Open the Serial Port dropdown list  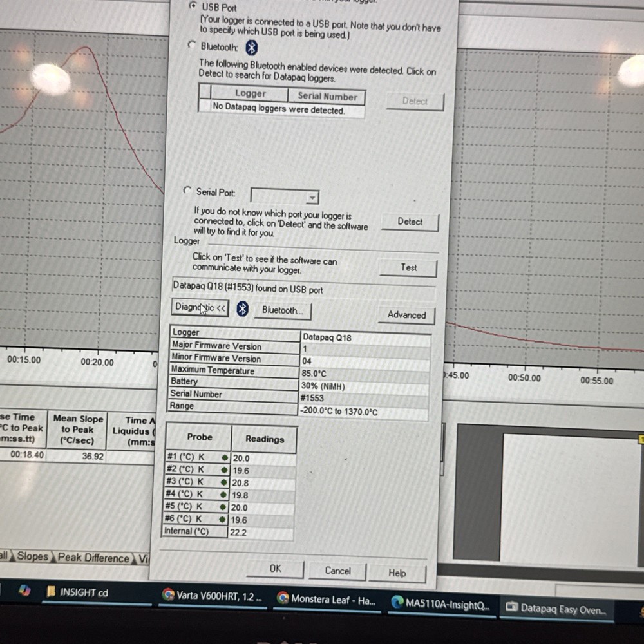[x=313, y=196]
